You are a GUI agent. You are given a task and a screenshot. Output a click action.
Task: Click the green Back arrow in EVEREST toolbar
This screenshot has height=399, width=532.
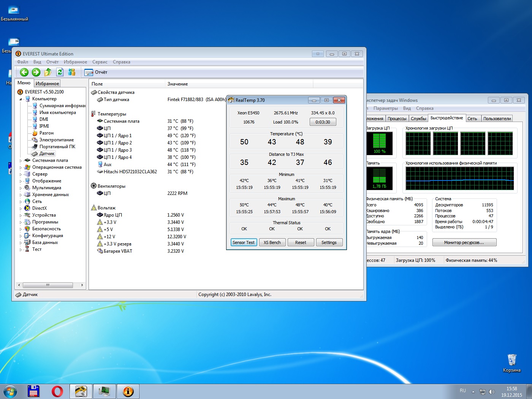coord(24,72)
